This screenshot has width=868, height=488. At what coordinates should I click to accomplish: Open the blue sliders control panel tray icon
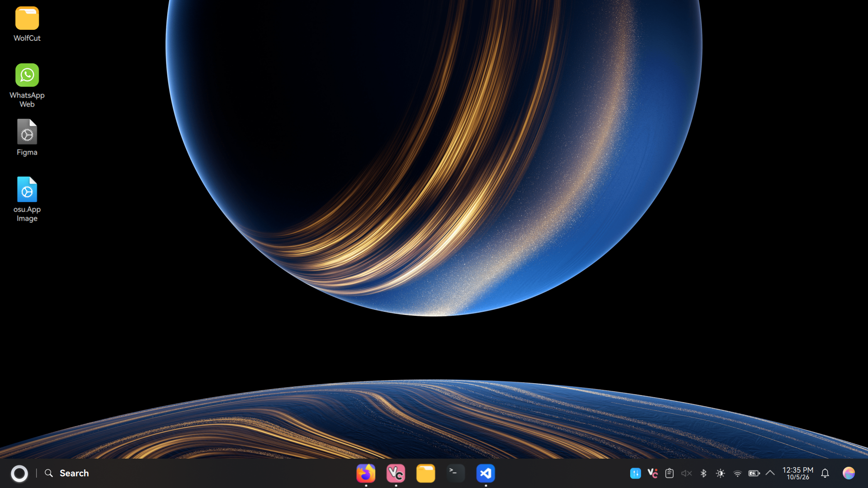click(x=635, y=474)
